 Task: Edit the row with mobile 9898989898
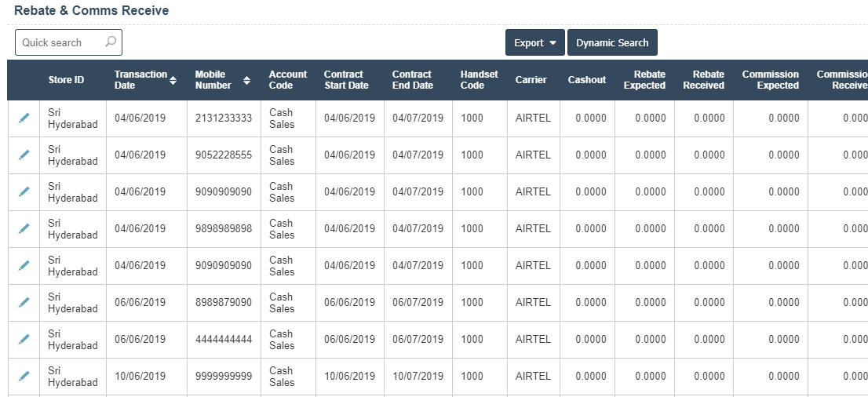tap(24, 228)
